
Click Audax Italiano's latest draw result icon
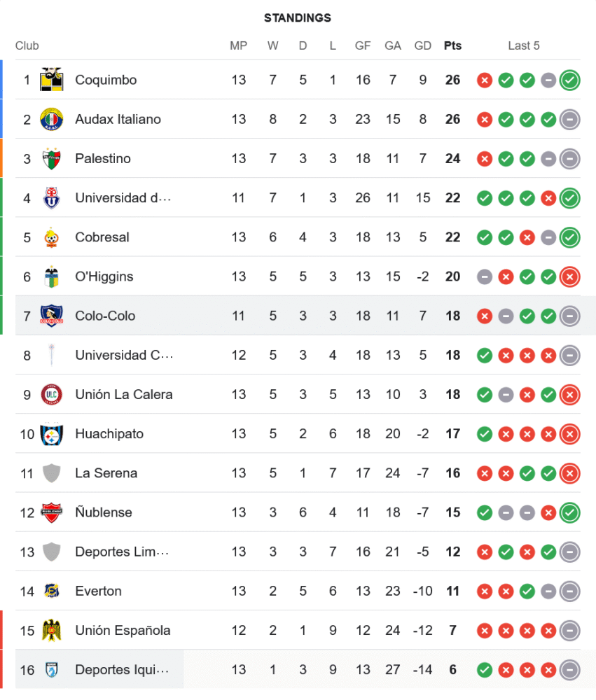tap(569, 120)
